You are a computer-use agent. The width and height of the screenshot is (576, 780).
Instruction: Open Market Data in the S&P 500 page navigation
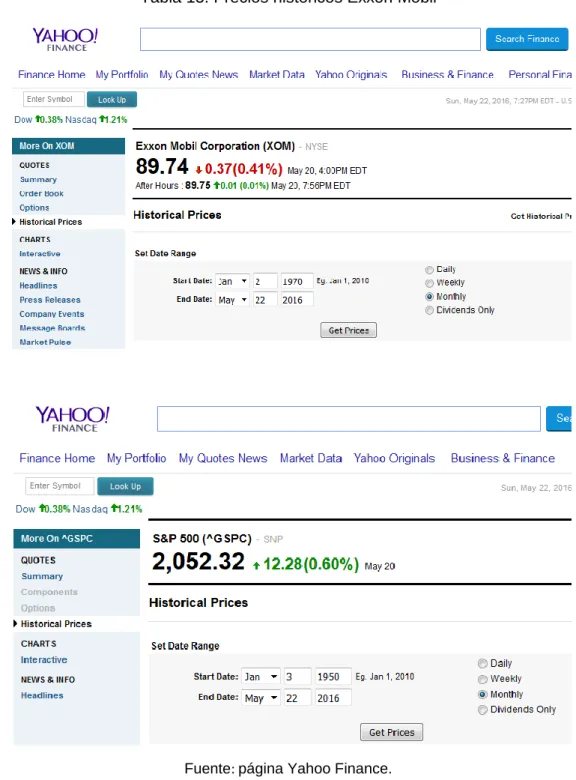(x=311, y=458)
